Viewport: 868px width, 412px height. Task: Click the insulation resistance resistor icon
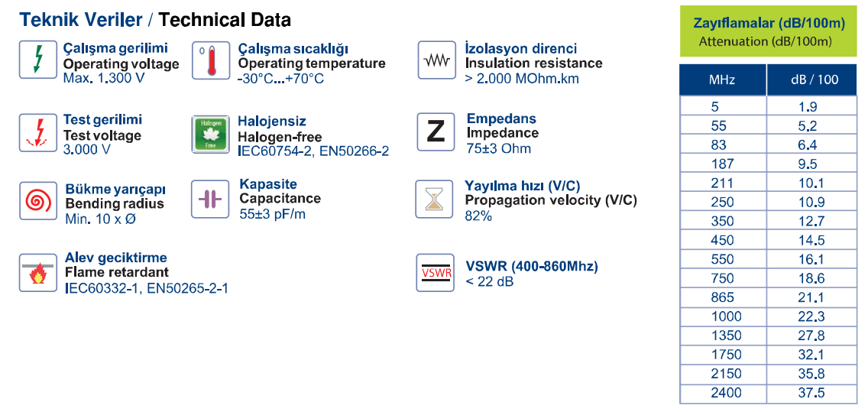click(436, 60)
